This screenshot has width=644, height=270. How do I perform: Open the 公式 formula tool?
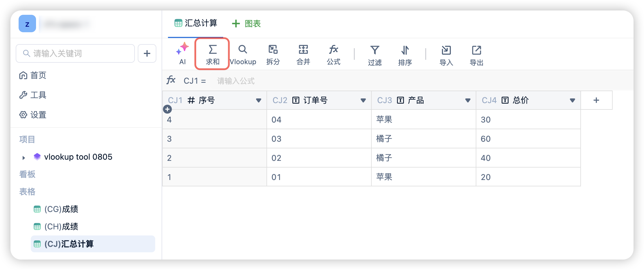[334, 54]
